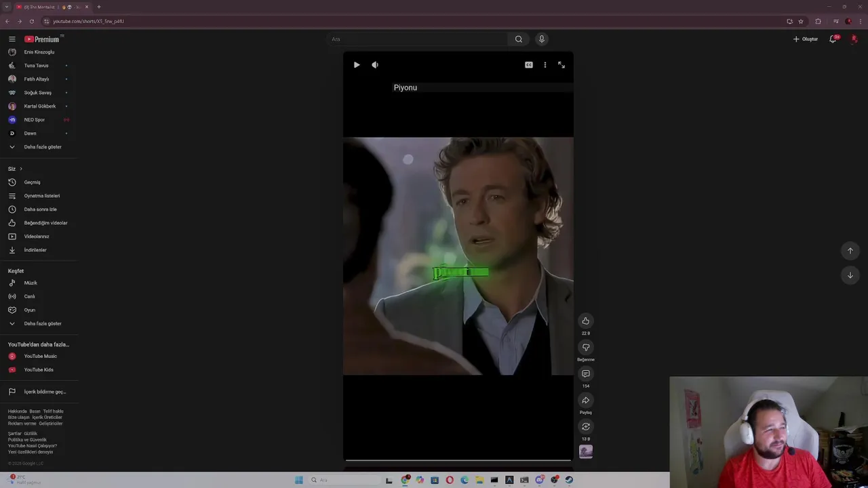Open Kartal Gökberk subscription channel
This screenshot has height=488, width=868.
pos(39,106)
